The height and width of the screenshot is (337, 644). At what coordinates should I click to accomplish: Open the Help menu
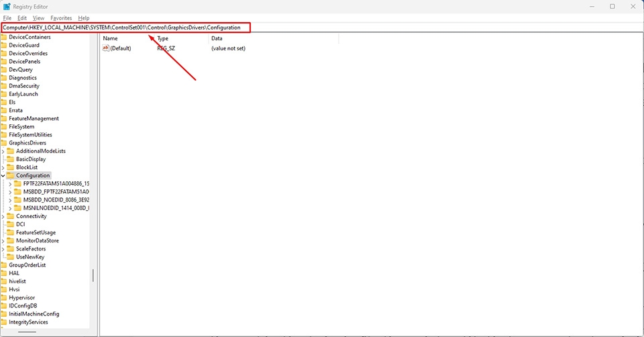pos(84,18)
